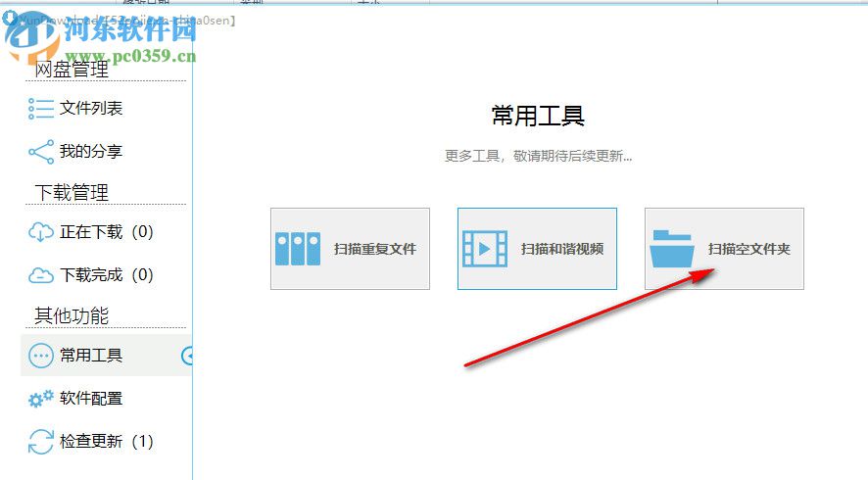Click the ellipsis circle icon for 常用工具
This screenshot has height=480, width=868.
[x=41, y=356]
